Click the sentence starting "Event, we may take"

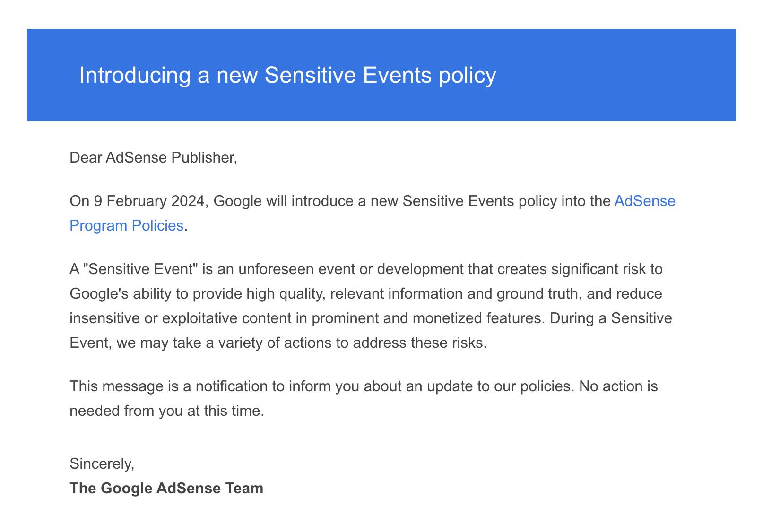277,343
